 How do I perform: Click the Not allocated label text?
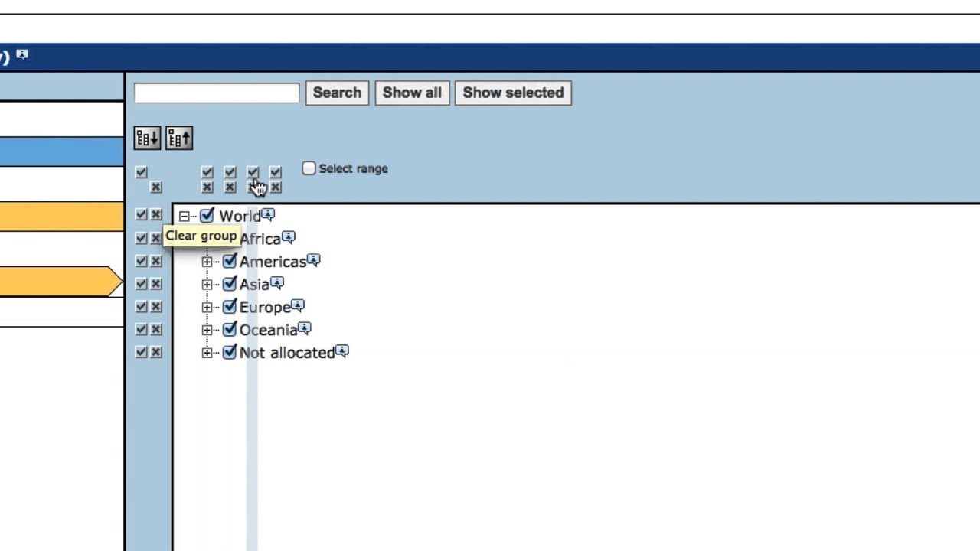tap(287, 353)
